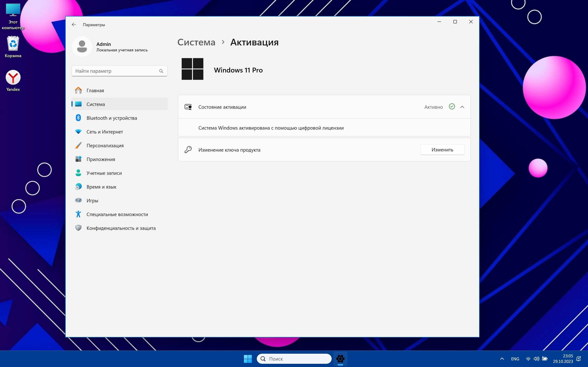Screen dimensions: 588x367
Task: Go to Главная in sidebar
Action: 95,91
